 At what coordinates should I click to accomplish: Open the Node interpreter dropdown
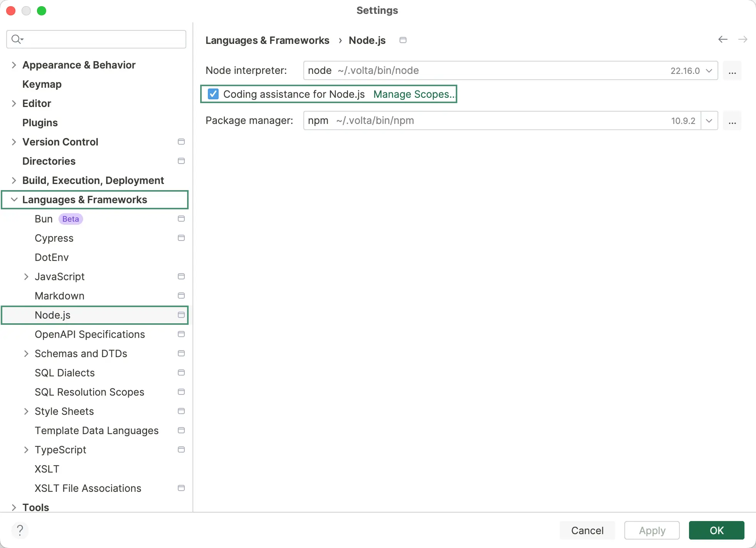709,70
